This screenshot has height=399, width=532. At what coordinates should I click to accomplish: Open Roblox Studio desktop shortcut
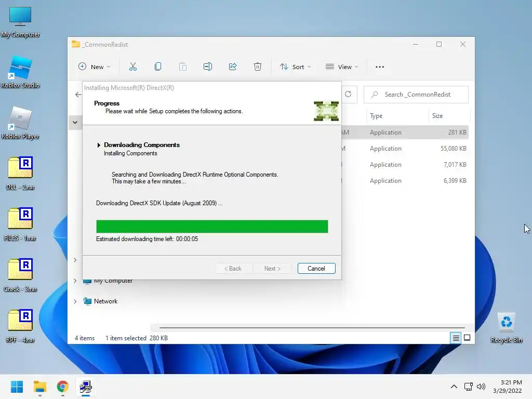(x=20, y=72)
